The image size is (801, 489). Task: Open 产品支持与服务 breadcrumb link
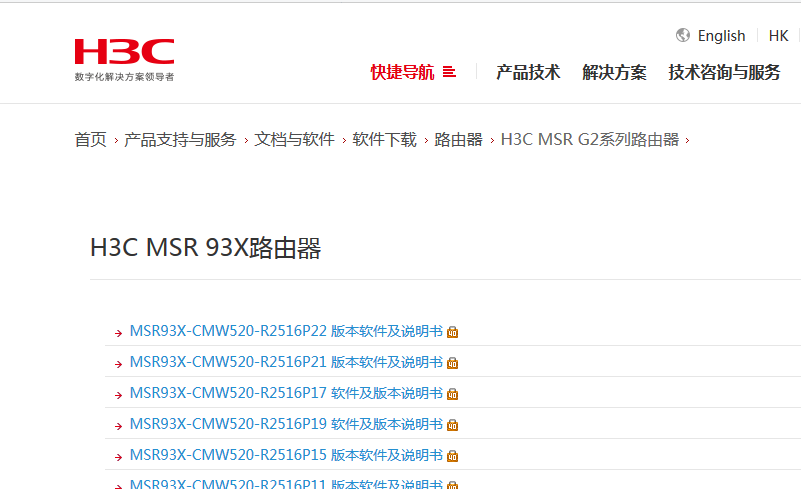click(180, 139)
